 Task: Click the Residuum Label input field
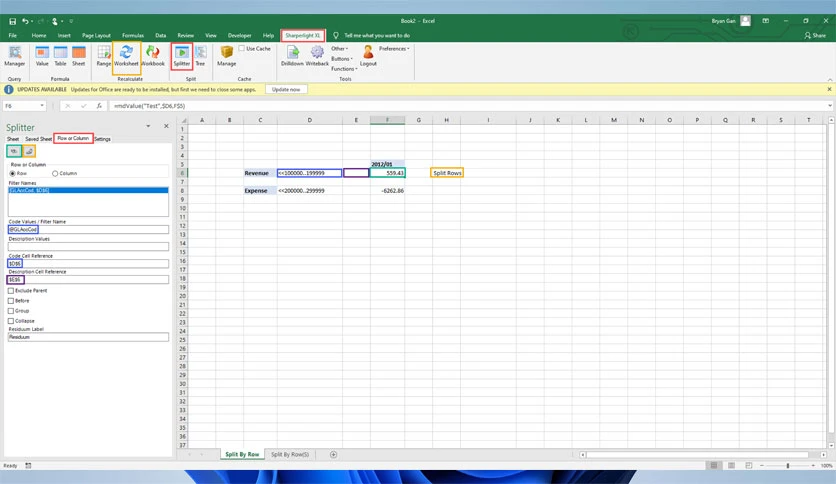89,337
